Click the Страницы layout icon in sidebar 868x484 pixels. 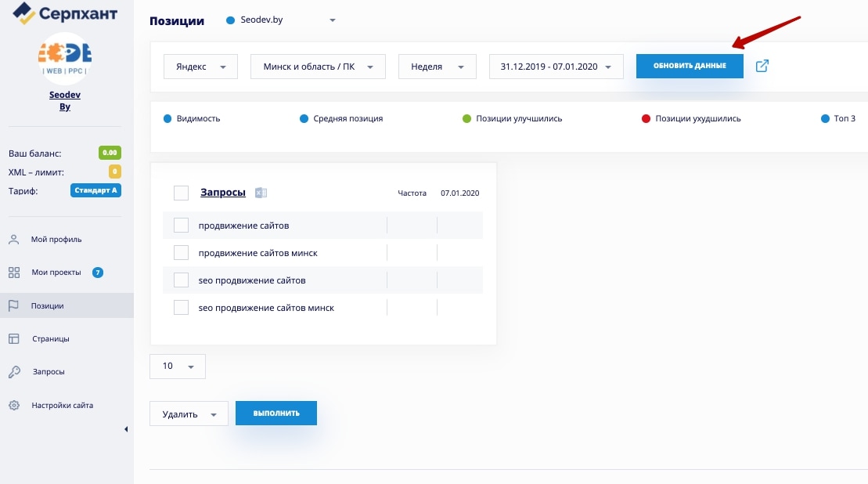coord(14,339)
